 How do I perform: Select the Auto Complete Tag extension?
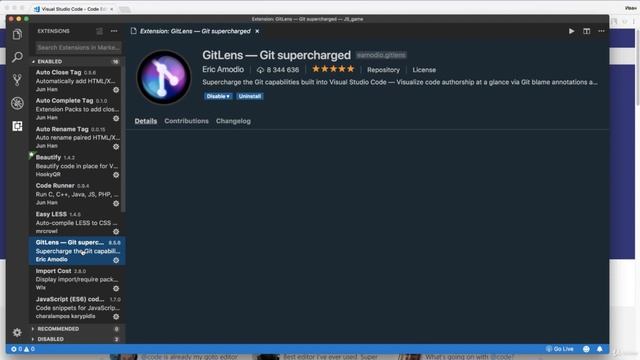[77, 109]
